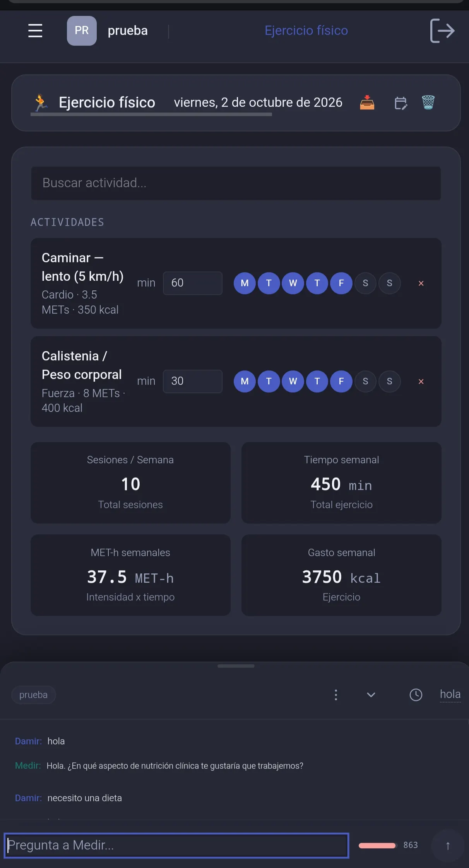Toggle Friday for Calistenia Peso corporal
Viewport: 469px width, 868px height.
click(341, 381)
